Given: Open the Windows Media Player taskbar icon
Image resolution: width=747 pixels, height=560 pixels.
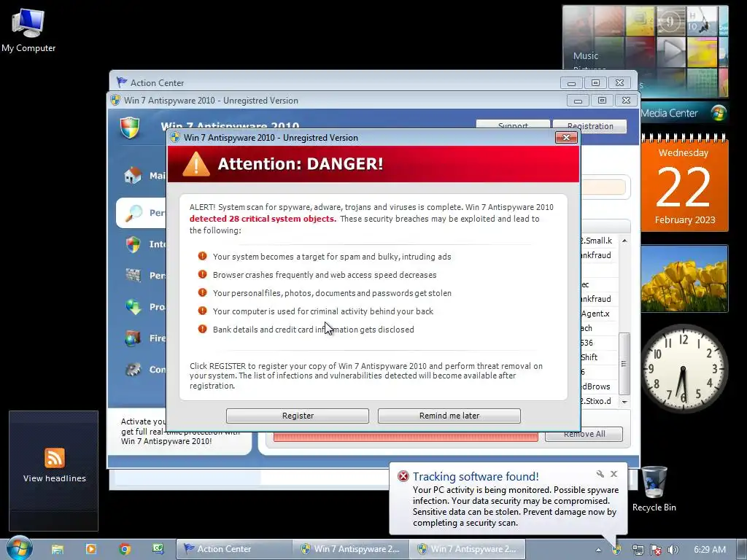Looking at the screenshot, I should [x=90, y=549].
